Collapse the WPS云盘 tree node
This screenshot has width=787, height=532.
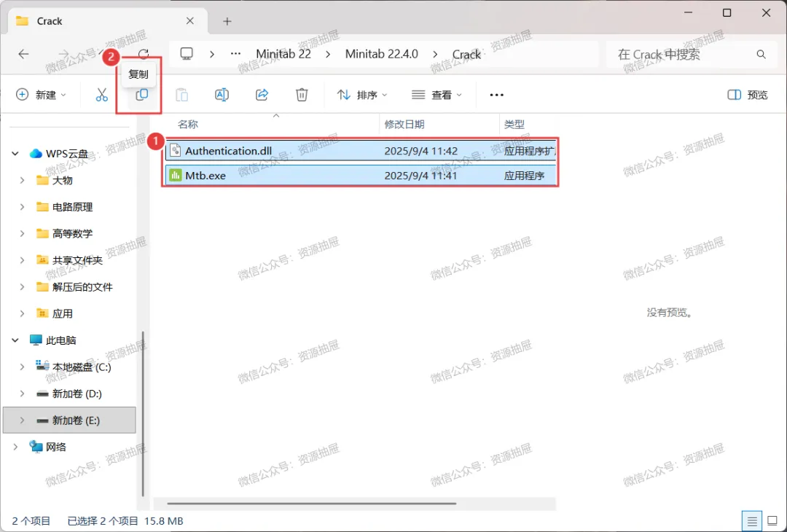(x=15, y=154)
